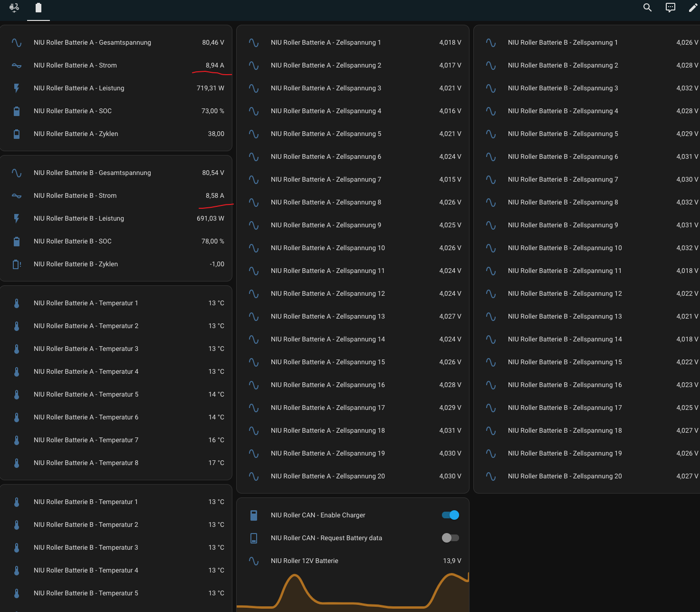Viewport: 700px width, 612px height.
Task: Click the Batterie A Temperatur 8 value
Action: click(216, 463)
